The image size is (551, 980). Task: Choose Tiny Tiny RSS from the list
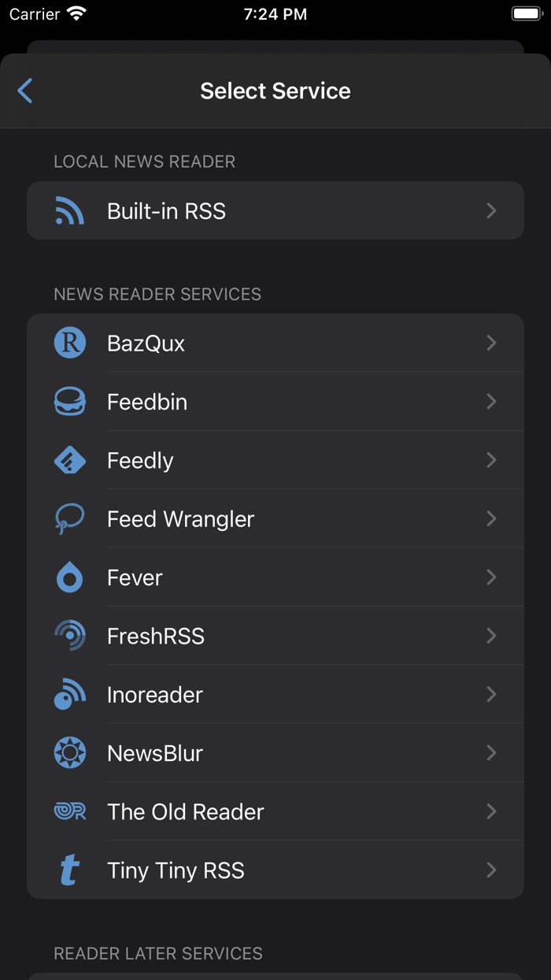275,870
